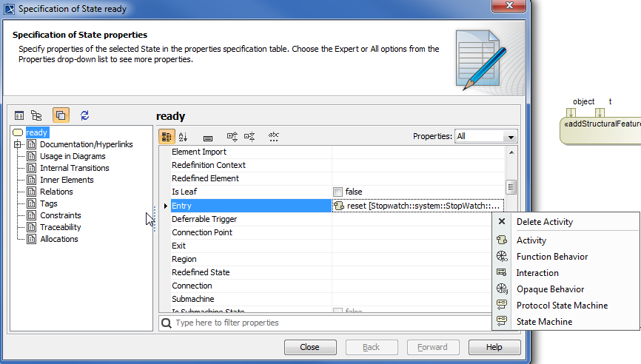Expand Documentation/Hyperlinks tree node
The width and height of the screenshot is (641, 364).
pos(17,144)
